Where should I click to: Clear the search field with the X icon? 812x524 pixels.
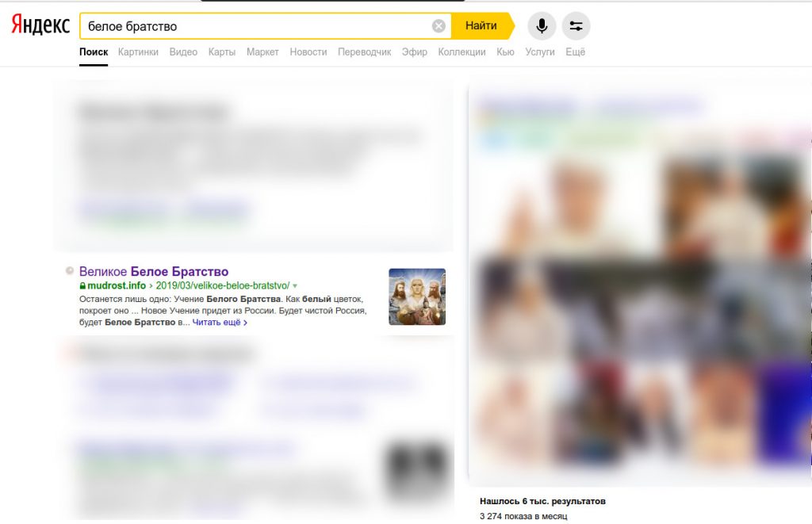[439, 26]
